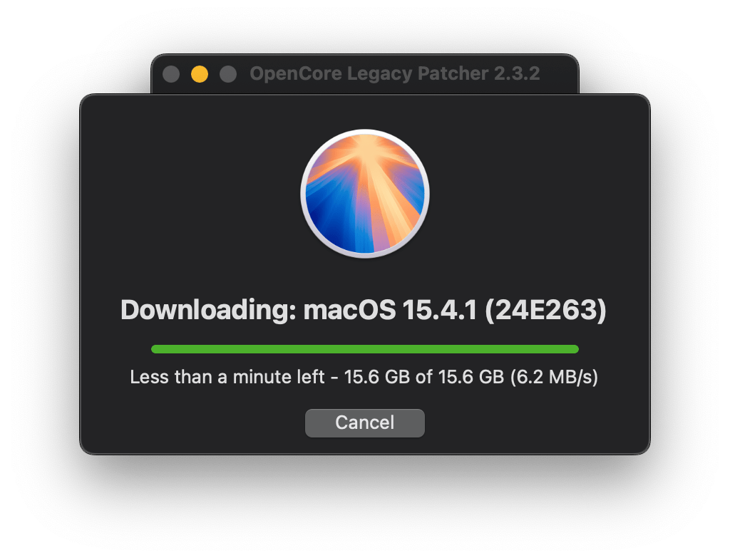
Task: Click the macOS Sequoia installer icon
Action: pyautogui.click(x=364, y=193)
